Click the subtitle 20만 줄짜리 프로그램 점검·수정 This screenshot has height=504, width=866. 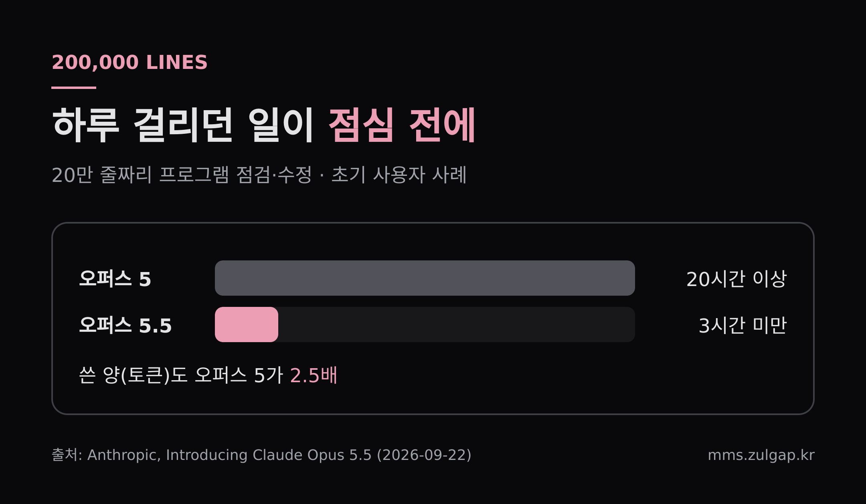coord(182,175)
